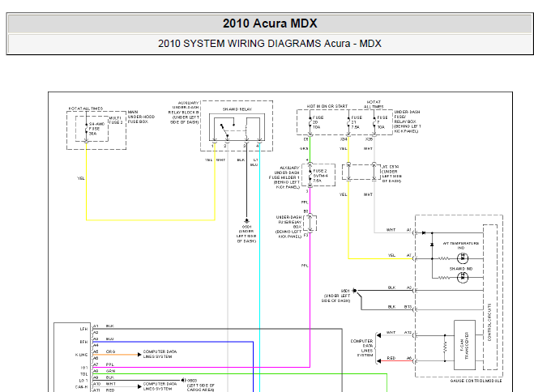Select the 'AUXILIARY UNDER-DASH RELAY BLOCK B' label

point(184,113)
